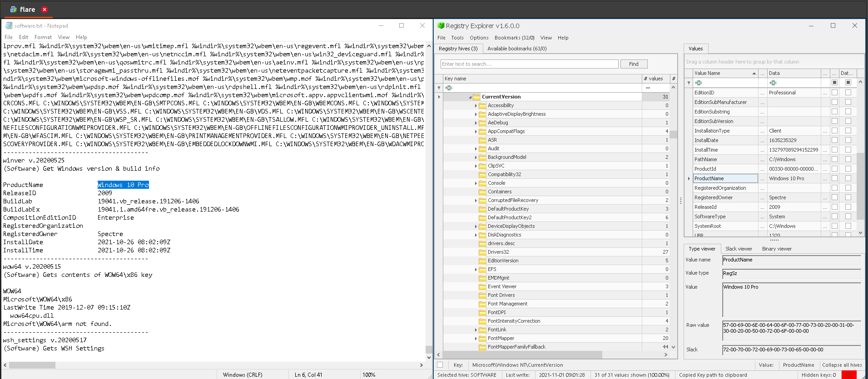Click the ASR key folder icon
This screenshot has height=379, width=868.
pos(482,140)
